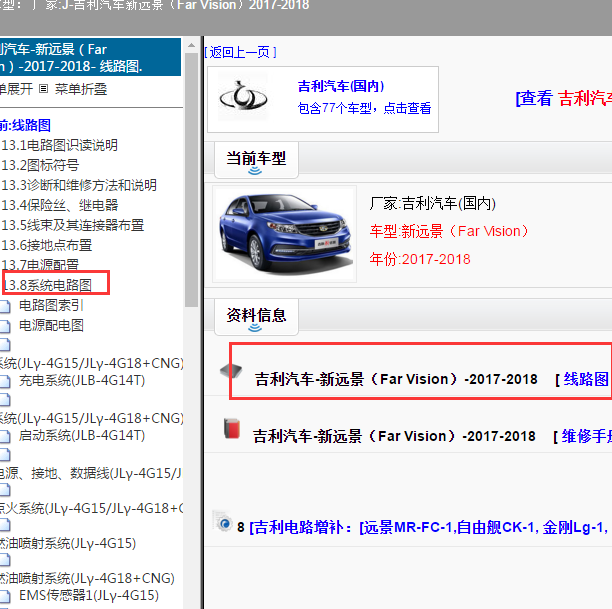
Task: Open 13.2图标符号 in the tree
Action: (x=40, y=165)
